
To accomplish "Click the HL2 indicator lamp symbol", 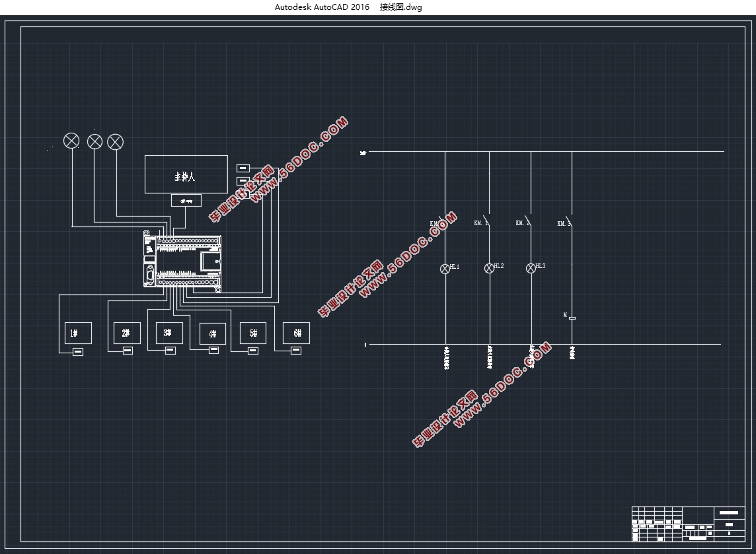I will (489, 268).
